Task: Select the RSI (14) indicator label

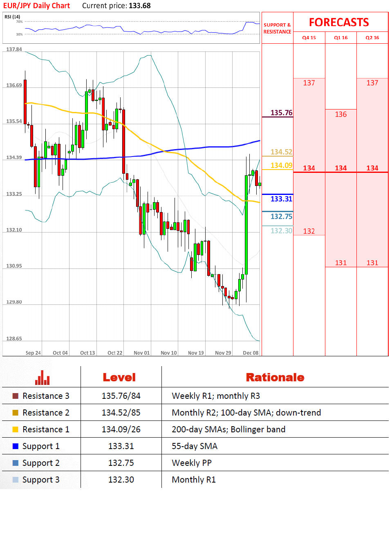Action: coord(12,17)
